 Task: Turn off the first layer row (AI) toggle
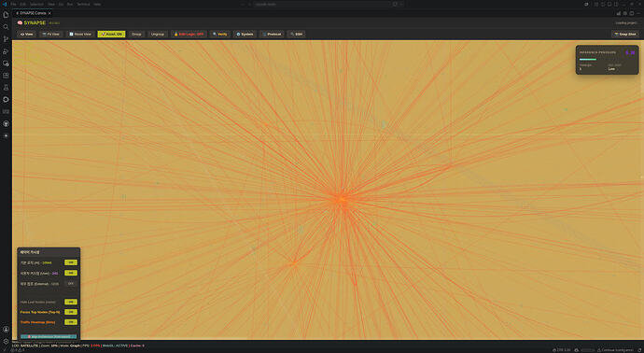click(71, 262)
